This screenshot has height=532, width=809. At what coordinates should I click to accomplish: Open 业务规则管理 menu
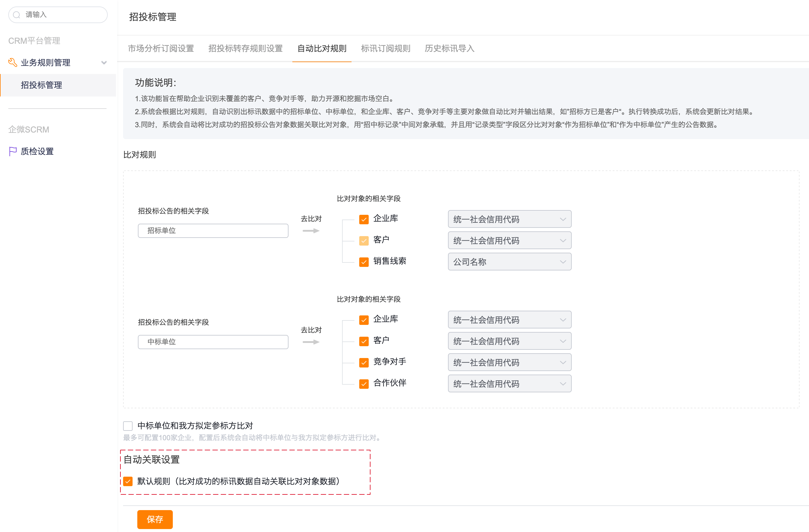point(58,62)
